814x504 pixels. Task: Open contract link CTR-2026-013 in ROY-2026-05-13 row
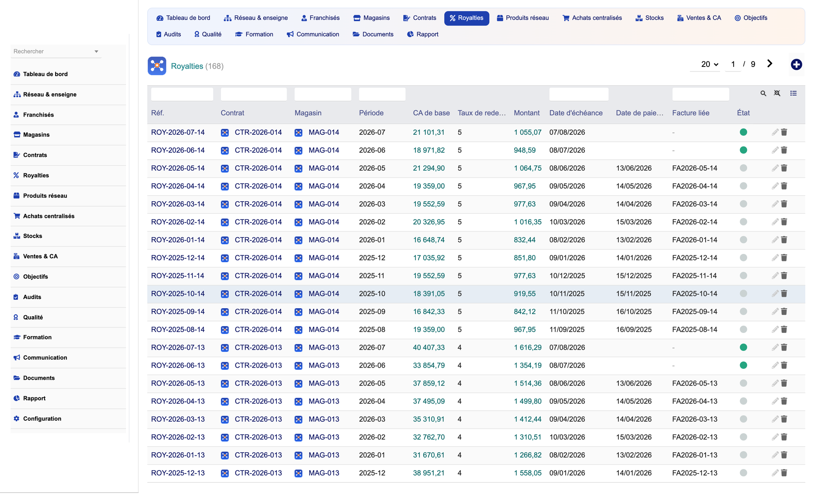(x=258, y=384)
